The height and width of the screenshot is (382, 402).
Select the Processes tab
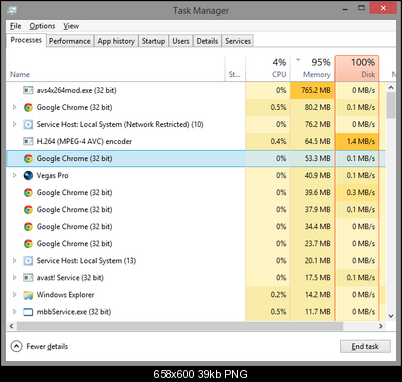point(26,40)
